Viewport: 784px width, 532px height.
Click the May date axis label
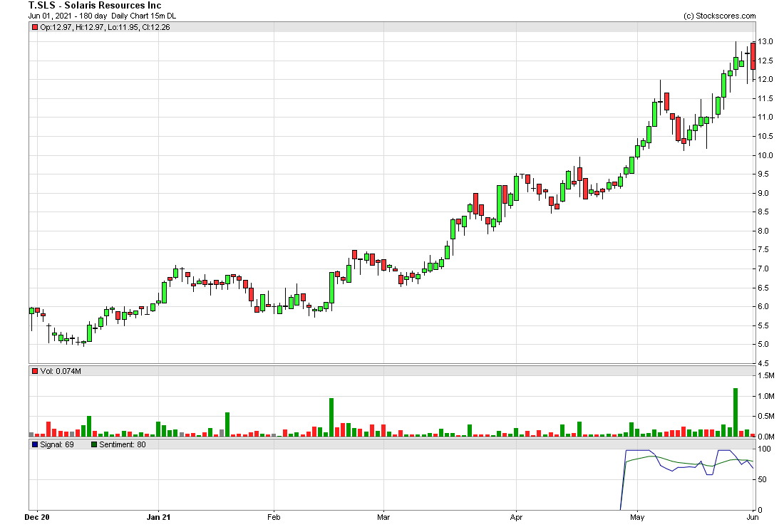pyautogui.click(x=637, y=517)
